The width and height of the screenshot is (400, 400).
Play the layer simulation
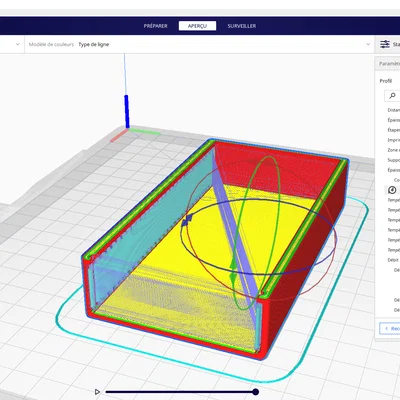click(97, 392)
